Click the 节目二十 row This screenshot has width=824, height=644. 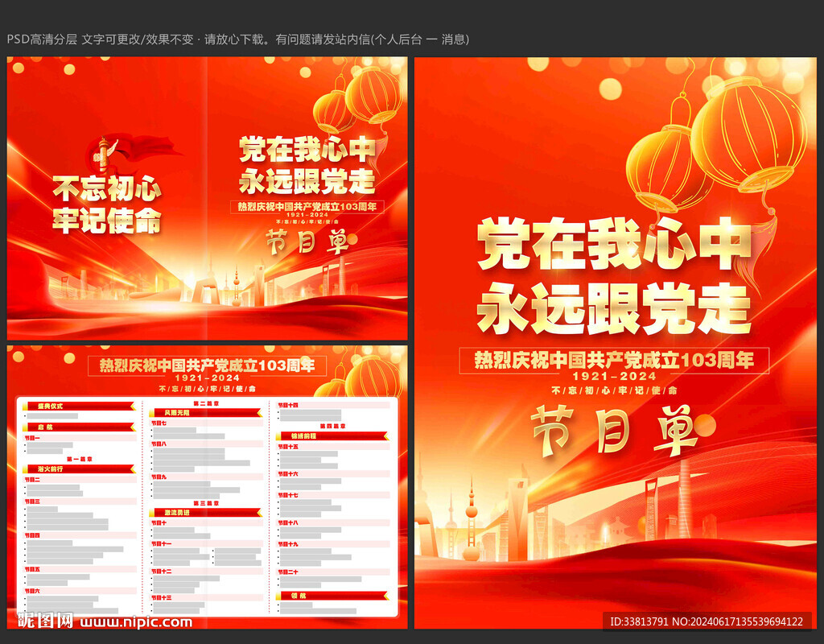pyautogui.click(x=333, y=572)
